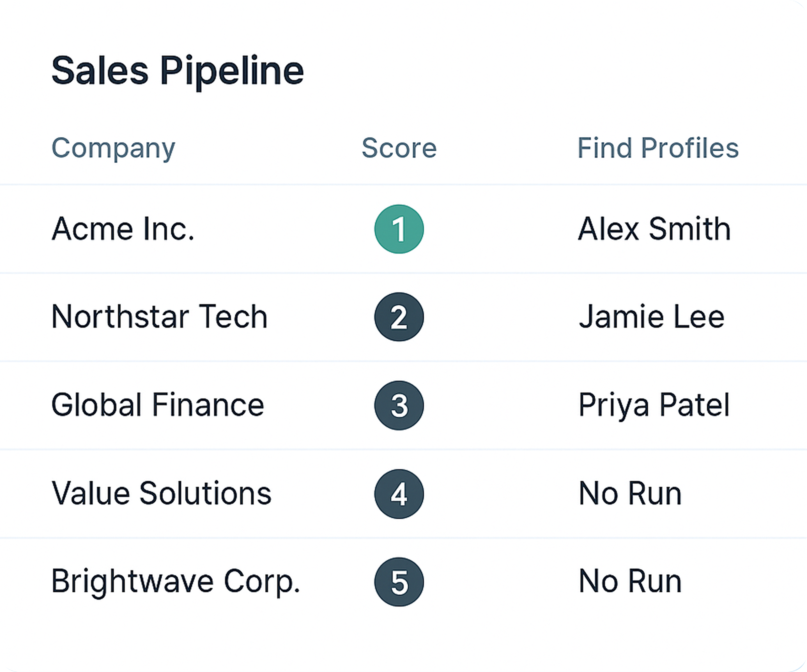The height and width of the screenshot is (672, 807).
Task: Click the score badge numbered 5
Action: [x=399, y=582]
